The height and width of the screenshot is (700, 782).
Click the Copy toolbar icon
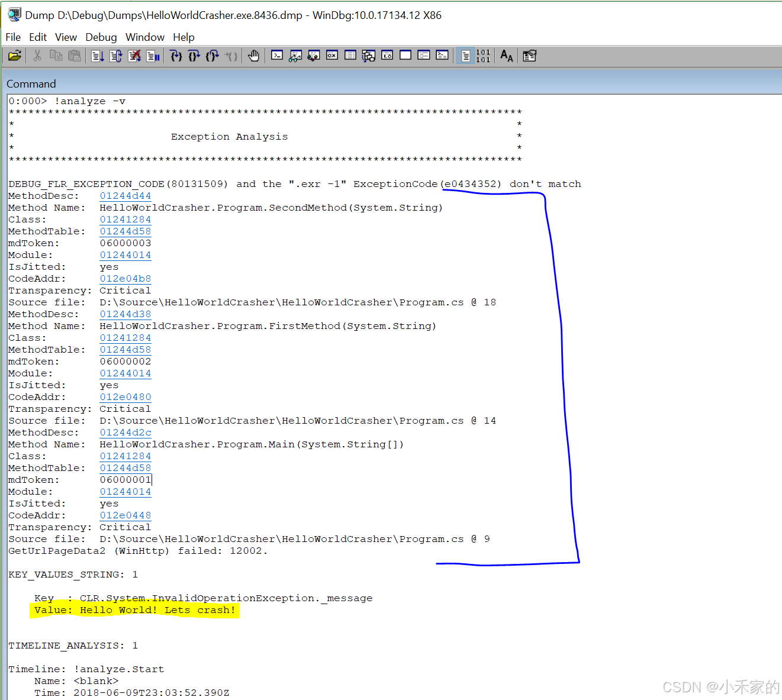pyautogui.click(x=56, y=56)
